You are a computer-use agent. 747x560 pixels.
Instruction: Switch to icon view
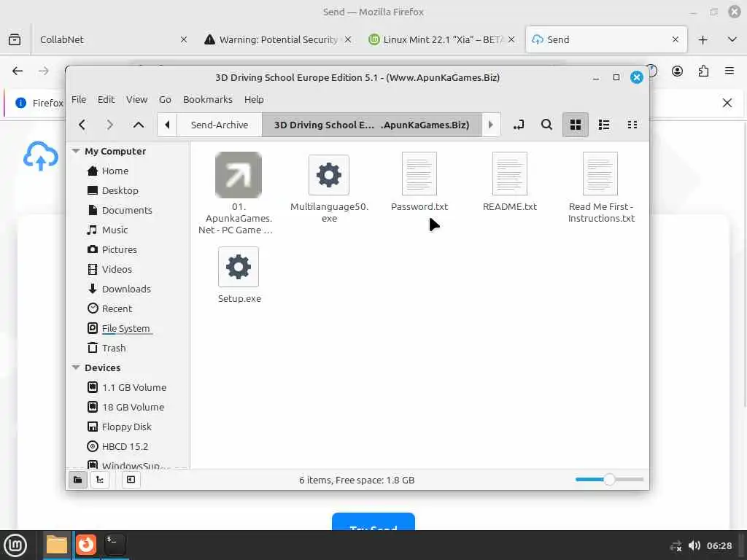(576, 125)
